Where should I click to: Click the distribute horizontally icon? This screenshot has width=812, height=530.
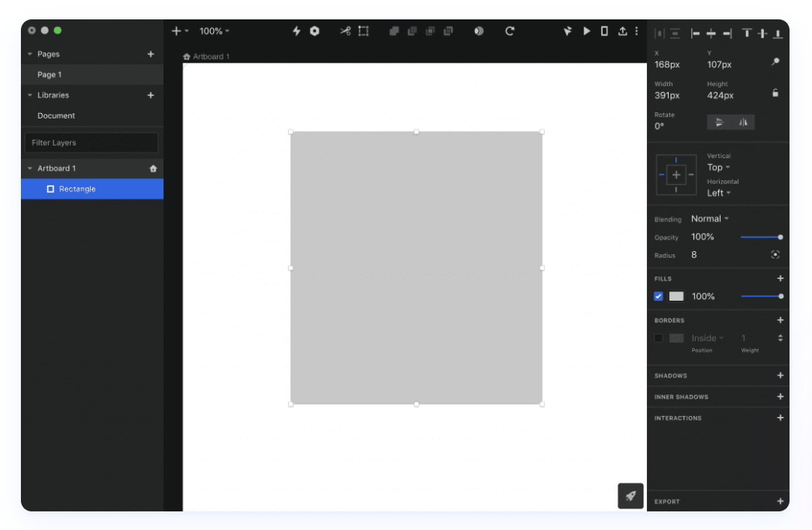[659, 33]
